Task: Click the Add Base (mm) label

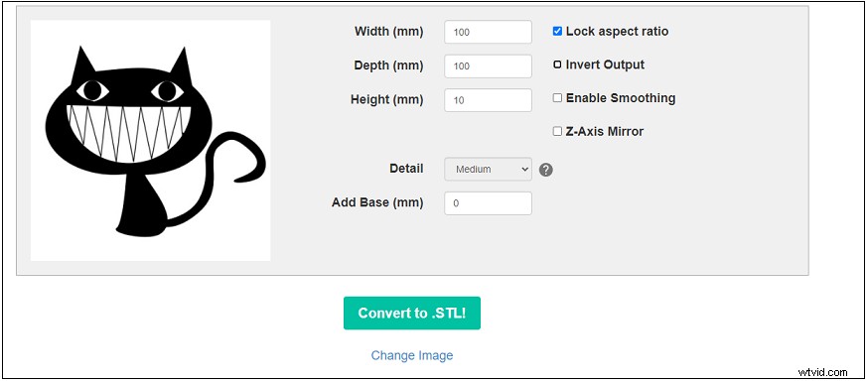Action: 377,202
